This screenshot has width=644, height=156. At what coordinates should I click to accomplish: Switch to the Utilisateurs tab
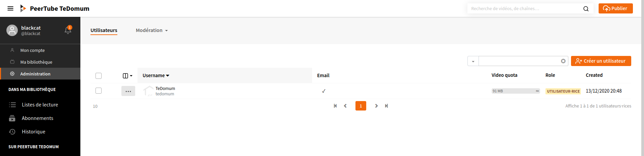pos(104,30)
